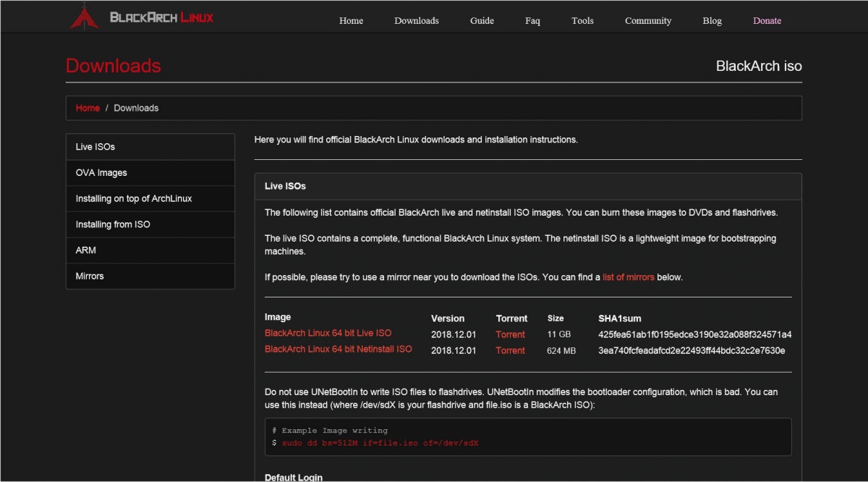Select ARM in the sidebar

(150, 250)
